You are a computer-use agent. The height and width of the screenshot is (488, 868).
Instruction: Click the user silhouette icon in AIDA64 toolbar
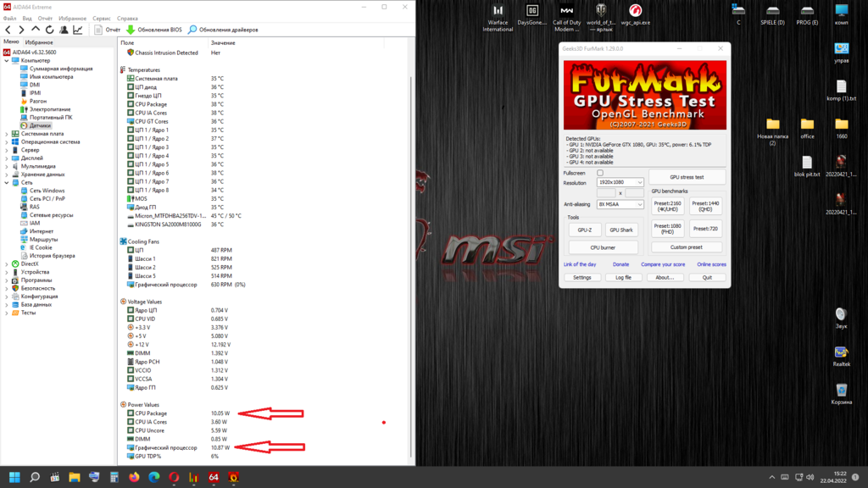click(x=64, y=30)
